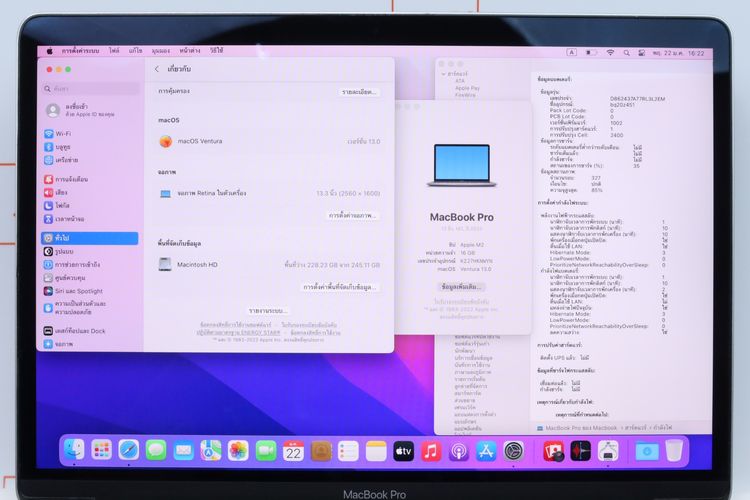
Task: Open Reminders app in the Dock
Action: click(x=348, y=450)
